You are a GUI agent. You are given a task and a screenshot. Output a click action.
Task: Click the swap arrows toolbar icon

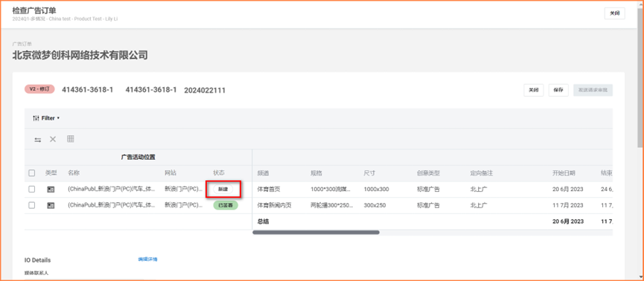[x=38, y=140]
